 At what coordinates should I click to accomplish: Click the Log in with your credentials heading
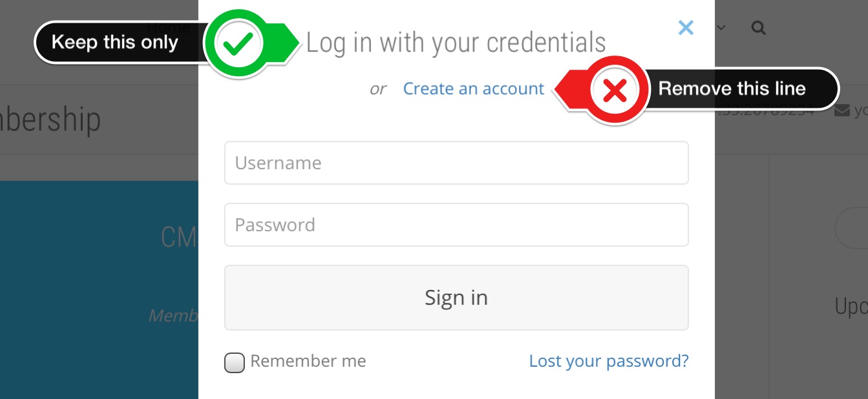tap(456, 43)
